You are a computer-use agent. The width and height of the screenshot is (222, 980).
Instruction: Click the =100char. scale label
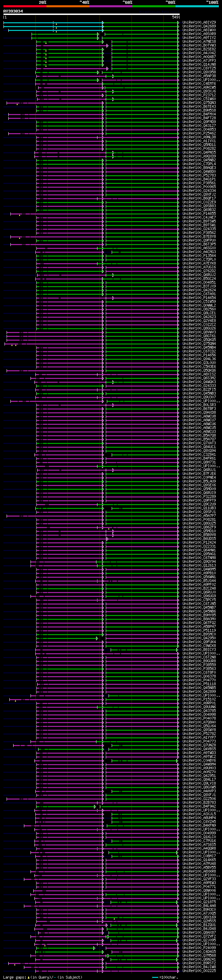tap(169, 977)
